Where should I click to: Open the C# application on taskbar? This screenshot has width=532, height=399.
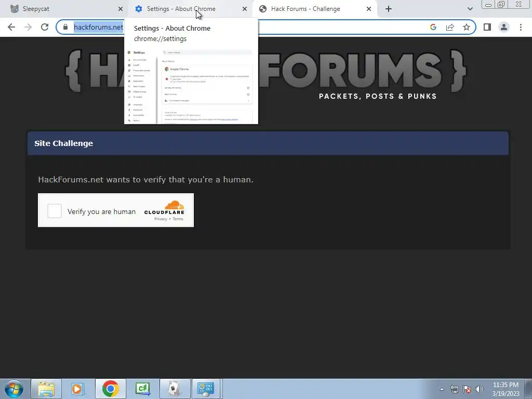(x=142, y=389)
